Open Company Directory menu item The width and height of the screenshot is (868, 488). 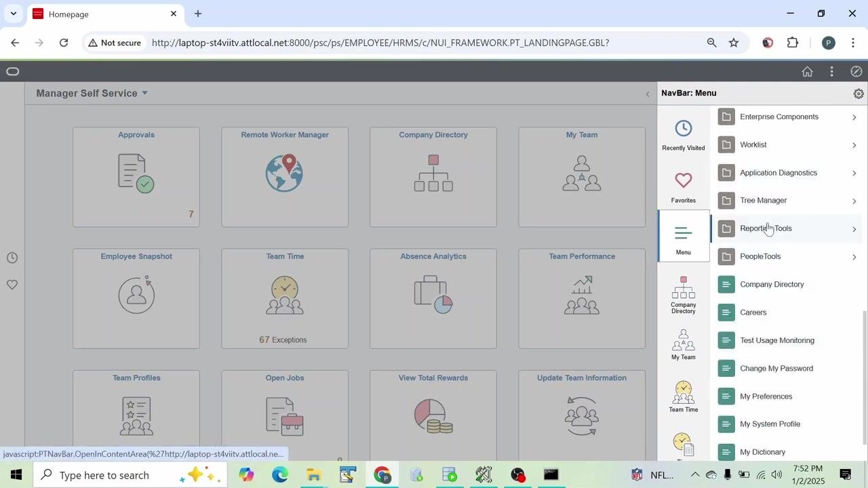pos(787,285)
